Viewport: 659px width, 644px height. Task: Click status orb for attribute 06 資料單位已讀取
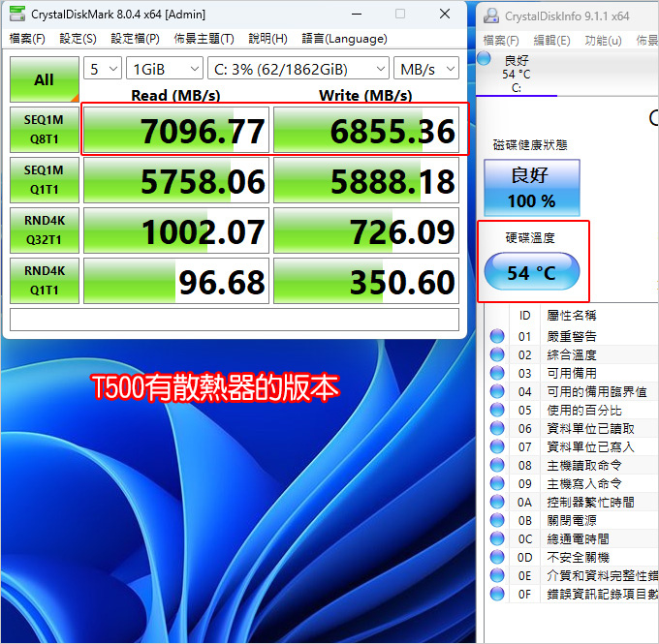tap(497, 428)
